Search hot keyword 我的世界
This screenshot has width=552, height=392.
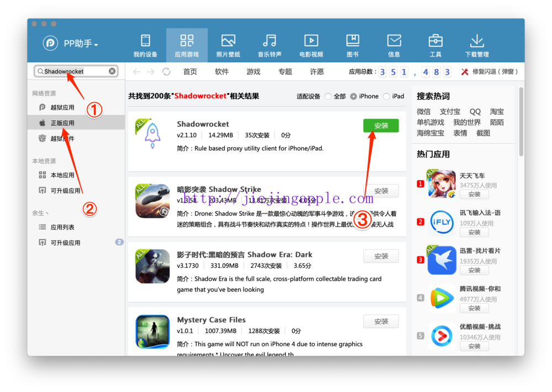(x=467, y=122)
